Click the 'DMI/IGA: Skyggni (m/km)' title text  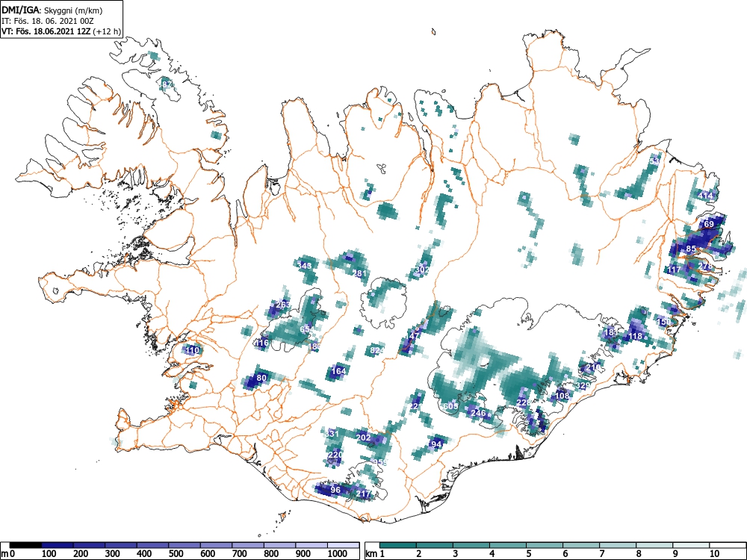pyautogui.click(x=52, y=10)
